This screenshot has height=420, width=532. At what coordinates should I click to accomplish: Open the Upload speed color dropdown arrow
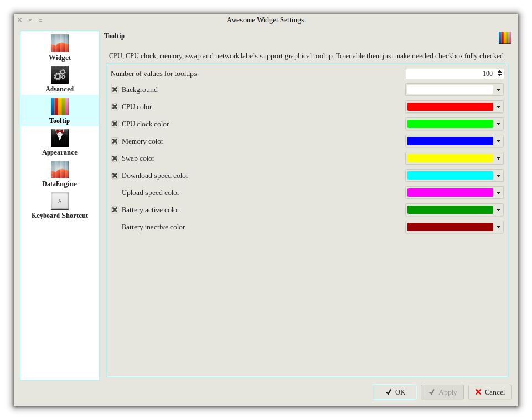click(x=498, y=193)
